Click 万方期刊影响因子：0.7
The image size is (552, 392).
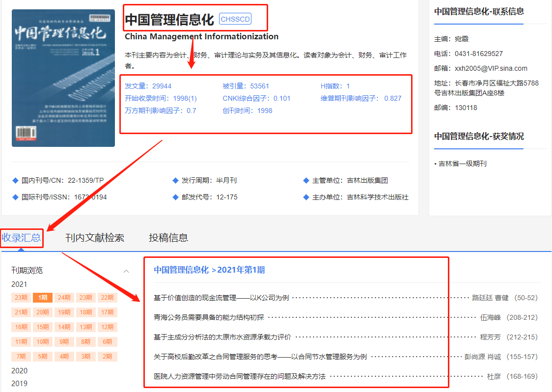click(x=160, y=111)
